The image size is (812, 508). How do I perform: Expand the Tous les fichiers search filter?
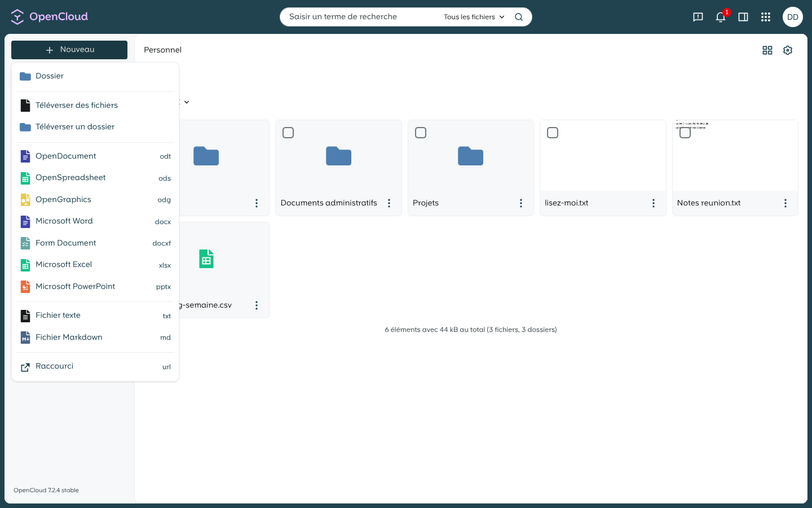[474, 17]
